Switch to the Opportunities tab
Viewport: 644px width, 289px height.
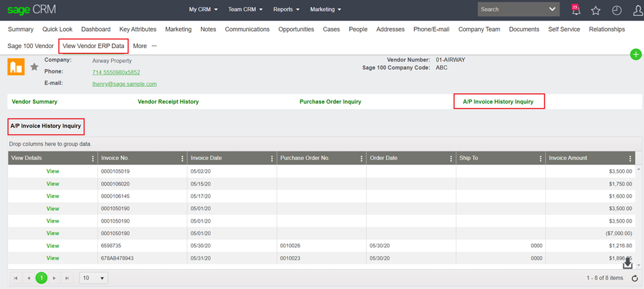click(x=296, y=29)
